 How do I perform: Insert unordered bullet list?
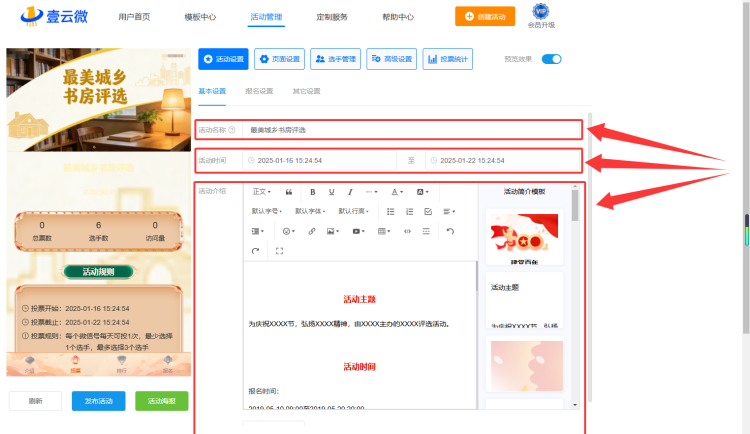[391, 211]
